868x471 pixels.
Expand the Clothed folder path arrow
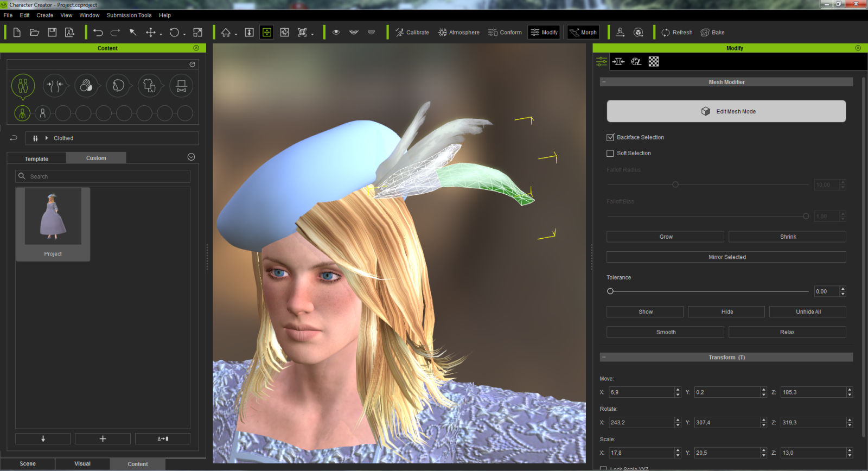point(47,138)
